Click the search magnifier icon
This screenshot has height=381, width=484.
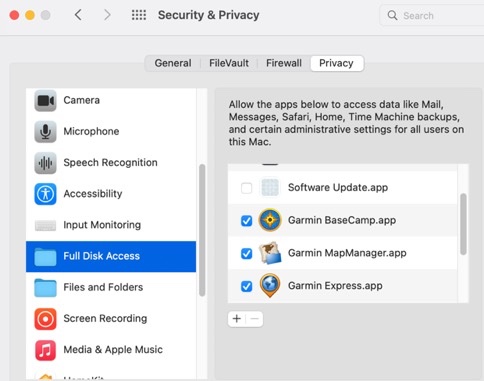392,15
